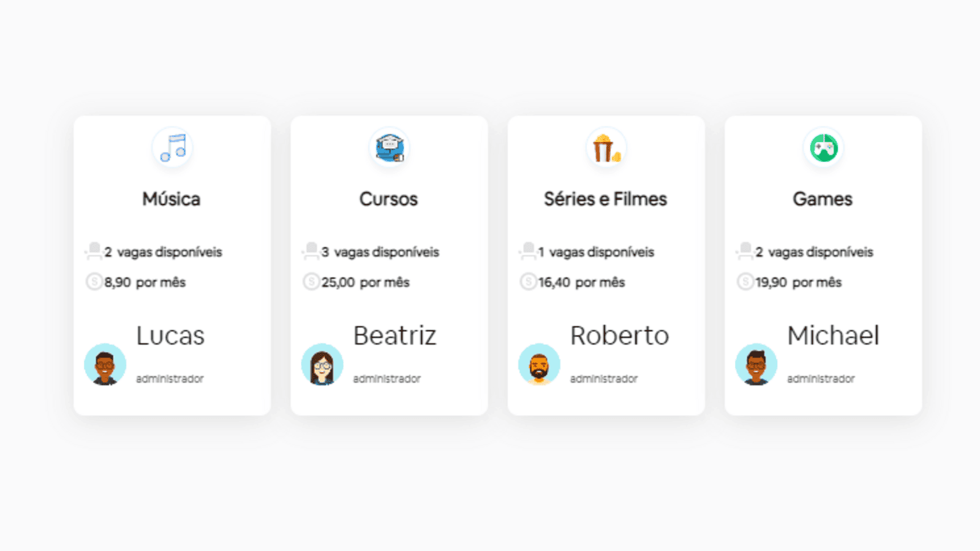Click the seat icon in Séries e Filmes card
This screenshot has height=551, width=980.
(527, 251)
